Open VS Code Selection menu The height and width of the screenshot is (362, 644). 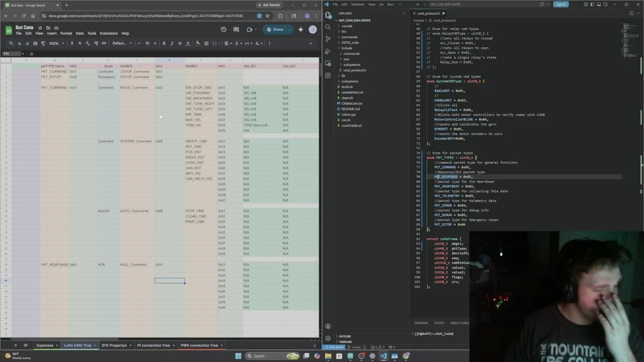click(358, 5)
